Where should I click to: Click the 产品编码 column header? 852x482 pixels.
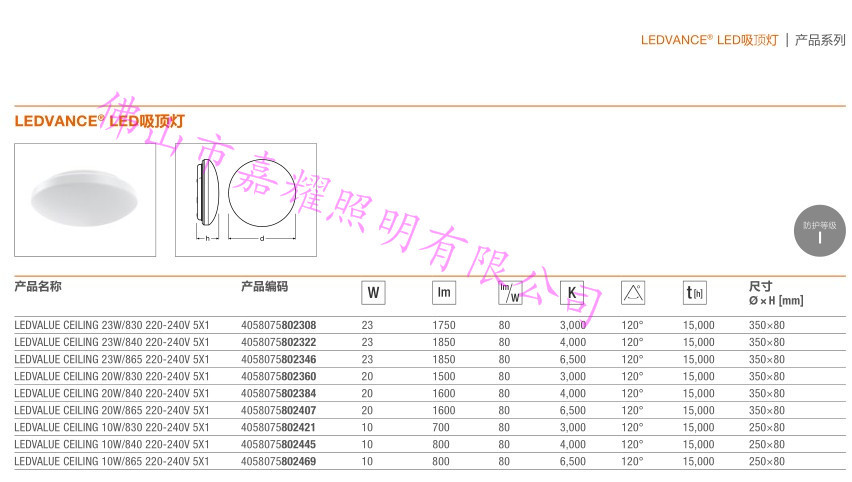pyautogui.click(x=265, y=286)
